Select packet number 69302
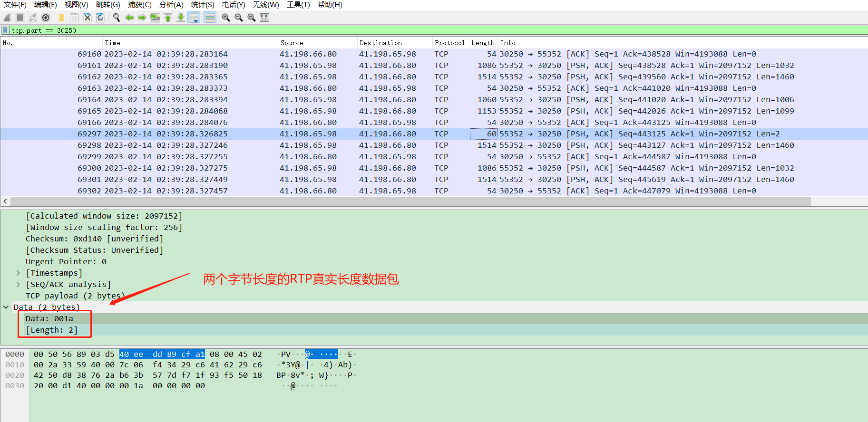 434,191
